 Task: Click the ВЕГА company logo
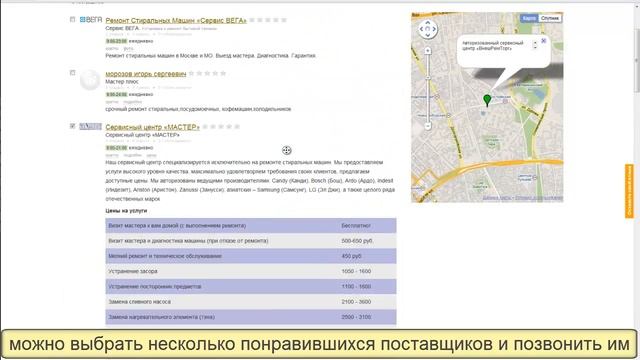91,19
